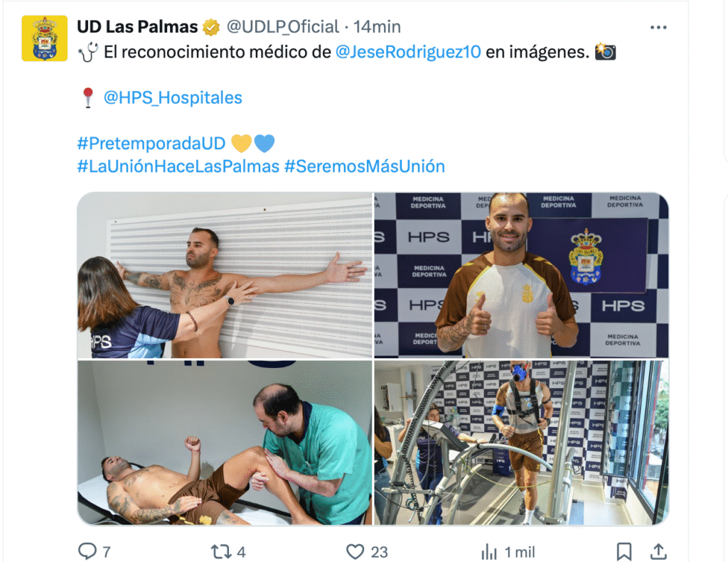View analytics via bar chart icon
Screen dimensions: 728x562
coord(489,552)
